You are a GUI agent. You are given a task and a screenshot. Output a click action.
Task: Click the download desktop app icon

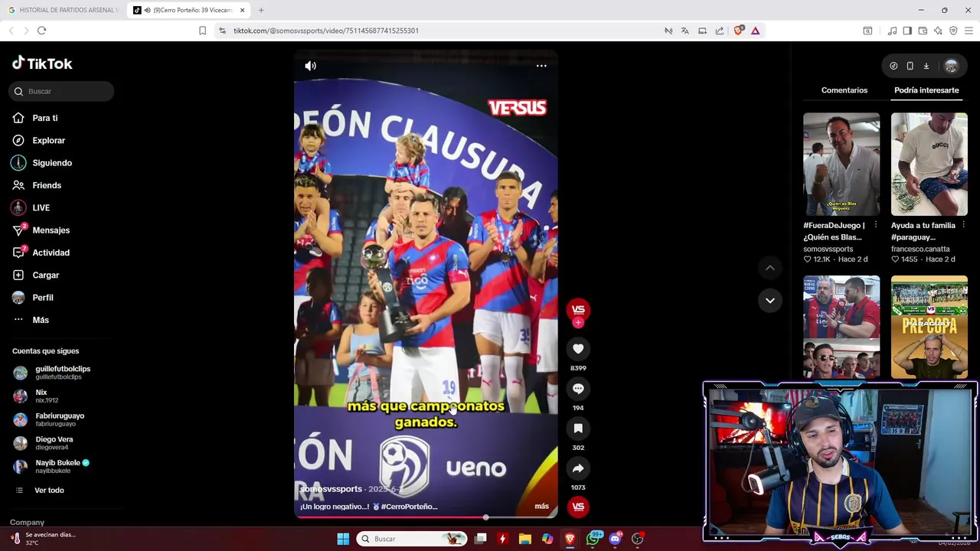click(x=926, y=66)
